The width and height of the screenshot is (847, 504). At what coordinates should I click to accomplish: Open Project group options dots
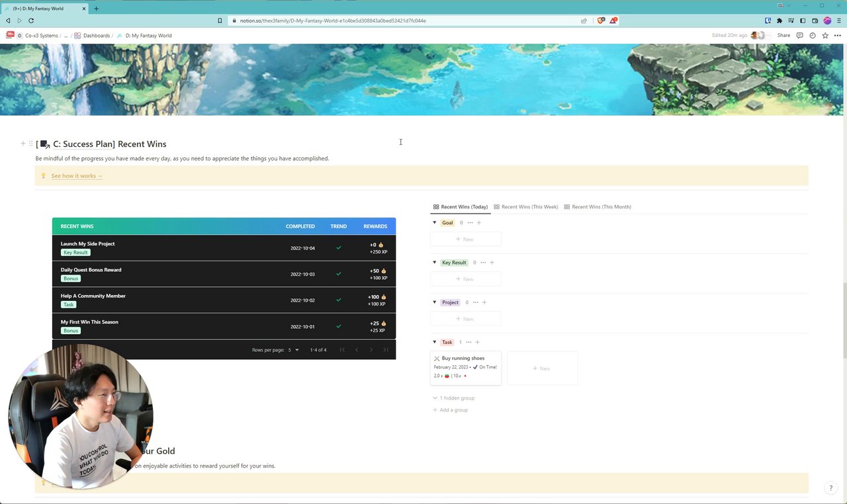pyautogui.click(x=475, y=302)
